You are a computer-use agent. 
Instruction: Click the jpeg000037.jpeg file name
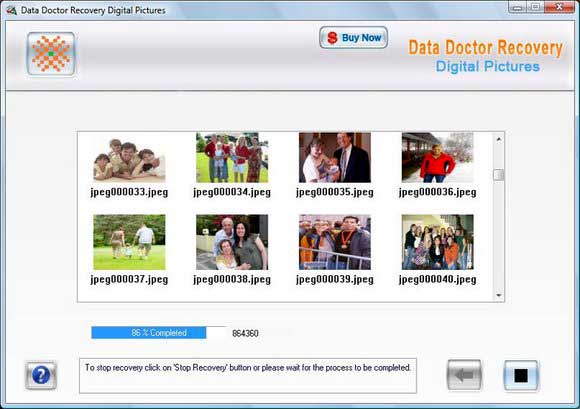129,280
